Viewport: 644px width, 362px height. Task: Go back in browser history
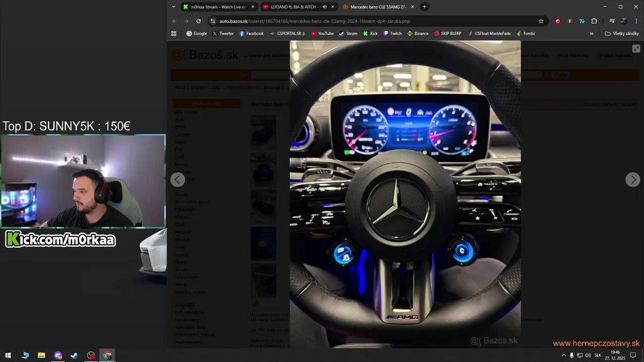(x=175, y=21)
